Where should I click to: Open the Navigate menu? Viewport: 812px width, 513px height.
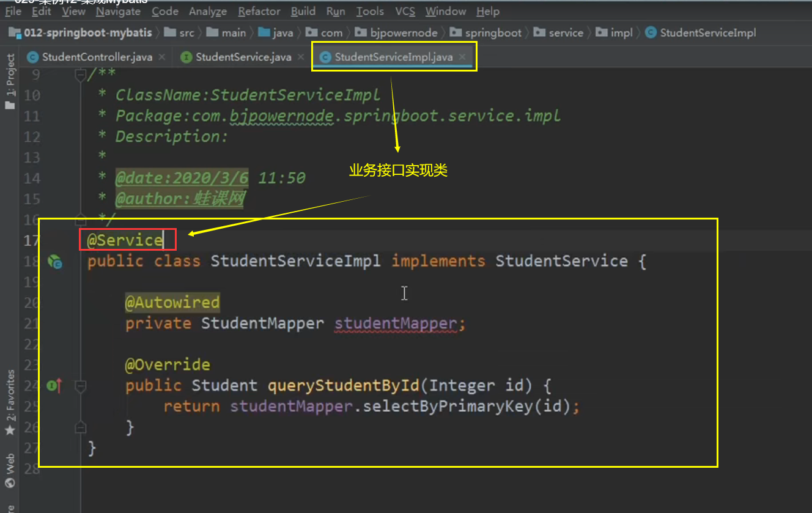[x=118, y=12]
